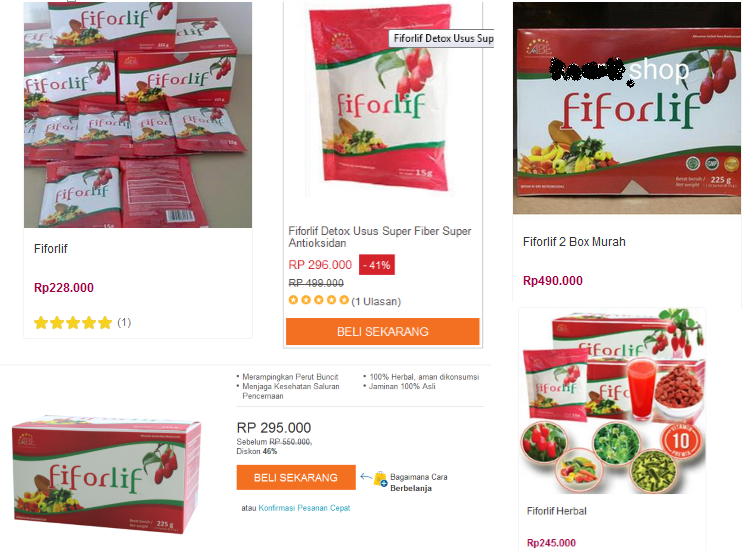This screenshot has height=551, width=745.
Task: Click the shopping bag help icon
Action: (381, 479)
